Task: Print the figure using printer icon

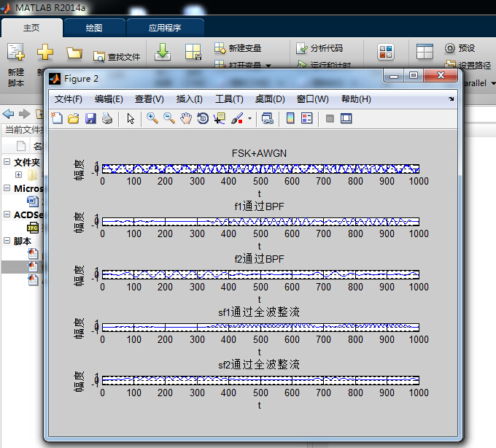Action: (x=107, y=118)
